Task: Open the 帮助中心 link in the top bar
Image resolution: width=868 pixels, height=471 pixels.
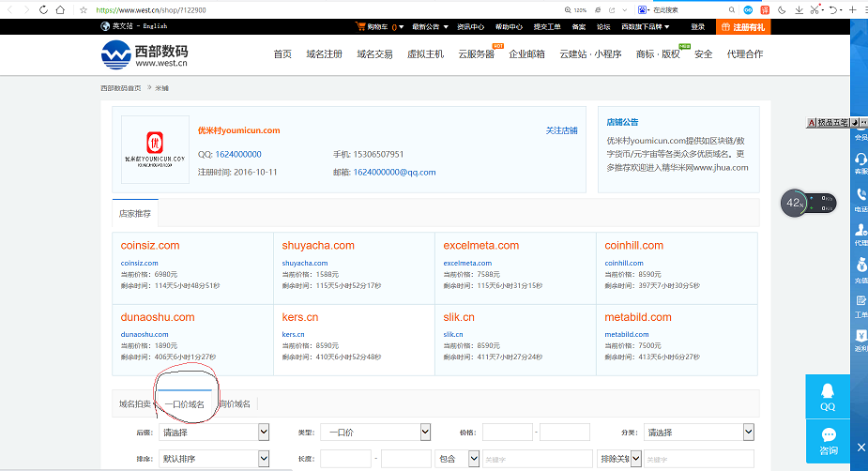Action: point(509,26)
